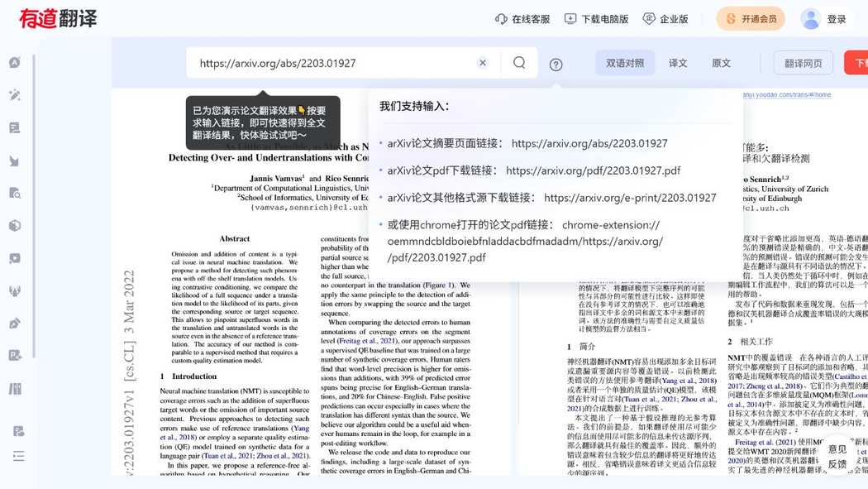The width and height of the screenshot is (868, 489).
Task: Click the downward arrow icon in sidebar
Action: [x=15, y=161]
